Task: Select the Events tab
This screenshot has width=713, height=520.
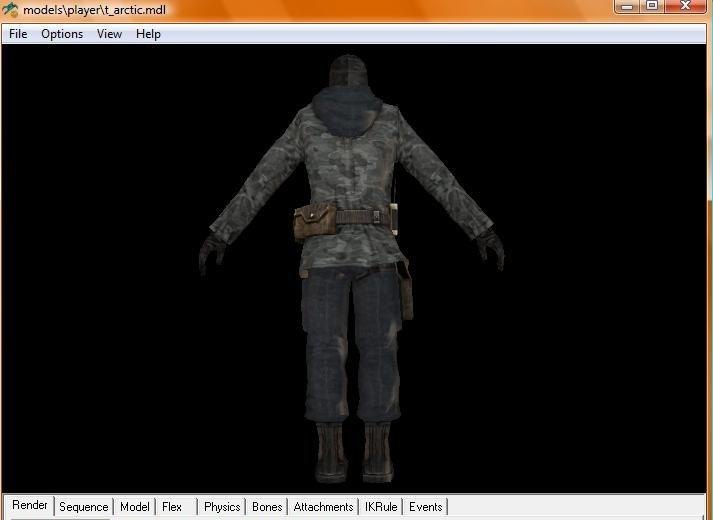Action: tap(425, 507)
